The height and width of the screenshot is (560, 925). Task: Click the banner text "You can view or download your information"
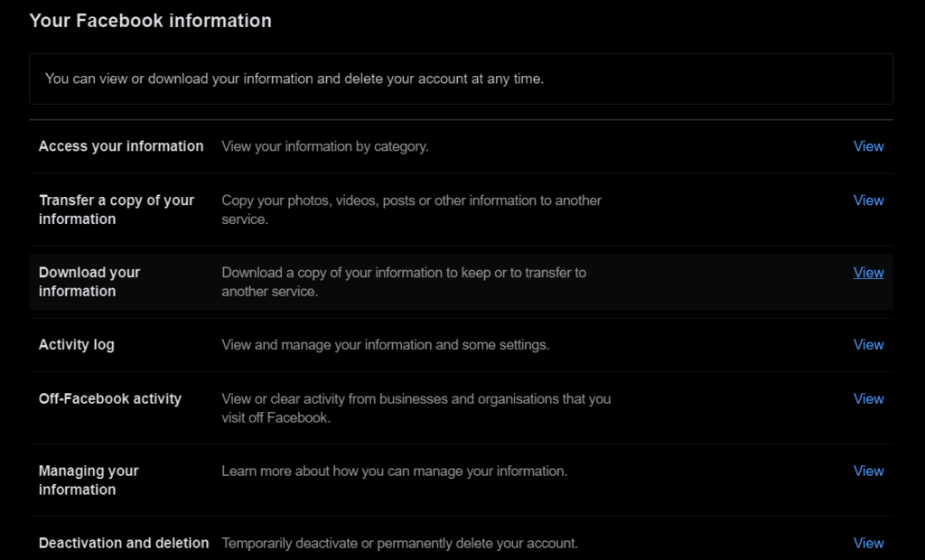[x=294, y=79]
